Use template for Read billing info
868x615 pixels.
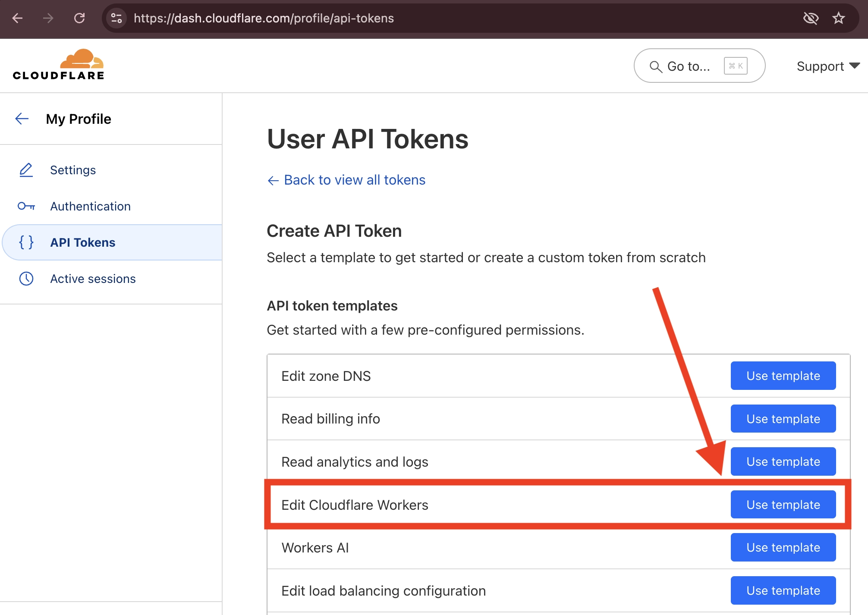point(783,419)
